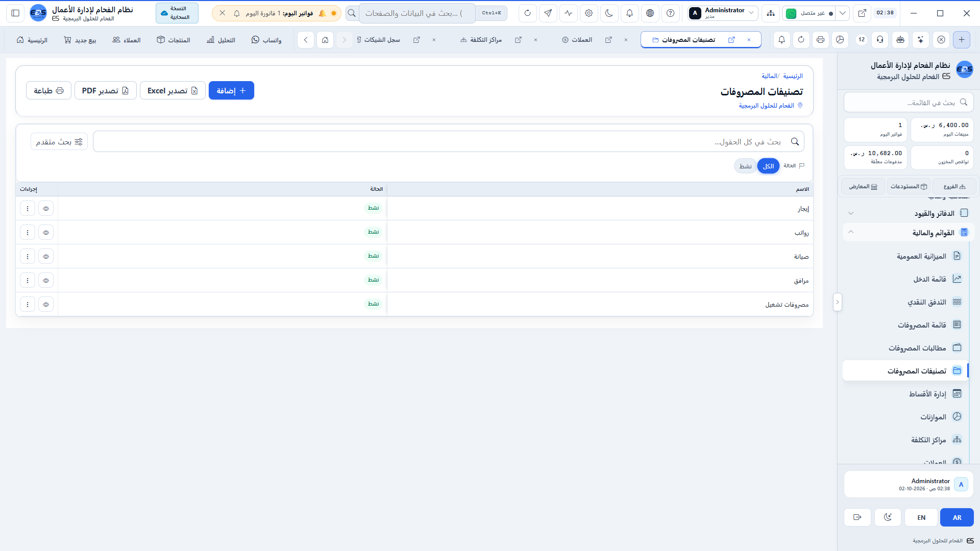The width and height of the screenshot is (980, 551).
Task: Click the pie chart icon in tab toolbar
Action: 840,40
